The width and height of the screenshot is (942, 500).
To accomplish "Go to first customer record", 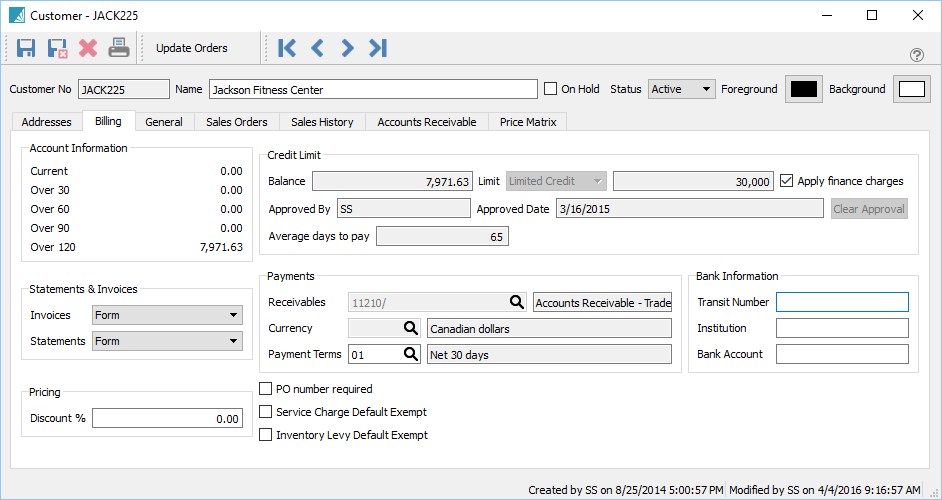I will click(x=287, y=48).
